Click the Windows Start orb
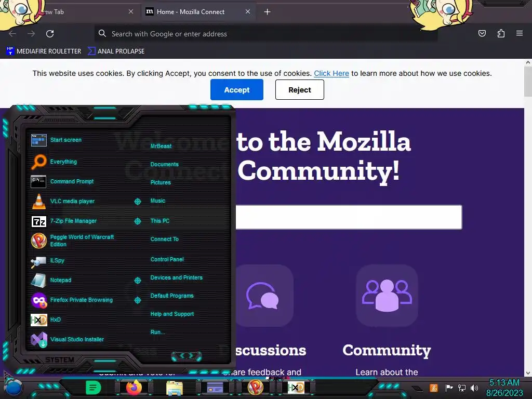532x399 pixels. pyautogui.click(x=14, y=388)
